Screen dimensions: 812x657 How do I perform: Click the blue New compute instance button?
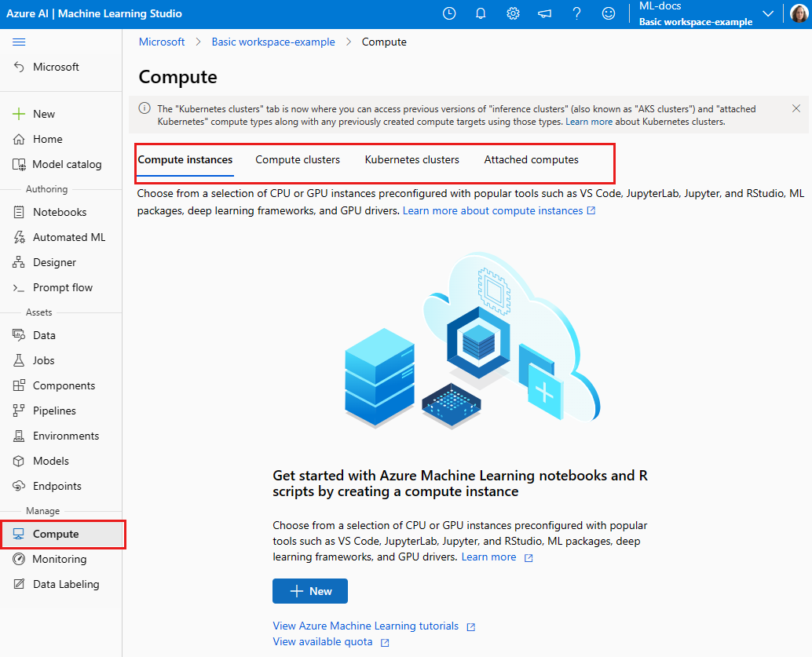(310, 591)
